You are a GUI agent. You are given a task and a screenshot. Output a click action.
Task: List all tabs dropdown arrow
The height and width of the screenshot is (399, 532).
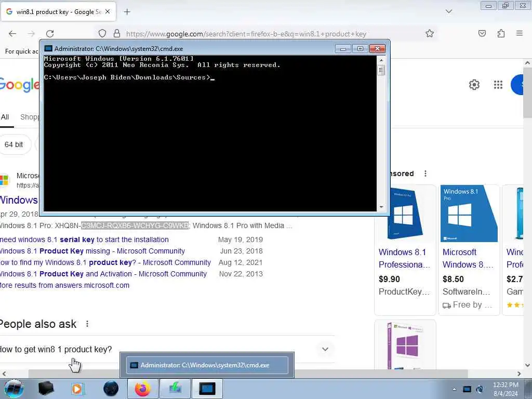coord(448,11)
